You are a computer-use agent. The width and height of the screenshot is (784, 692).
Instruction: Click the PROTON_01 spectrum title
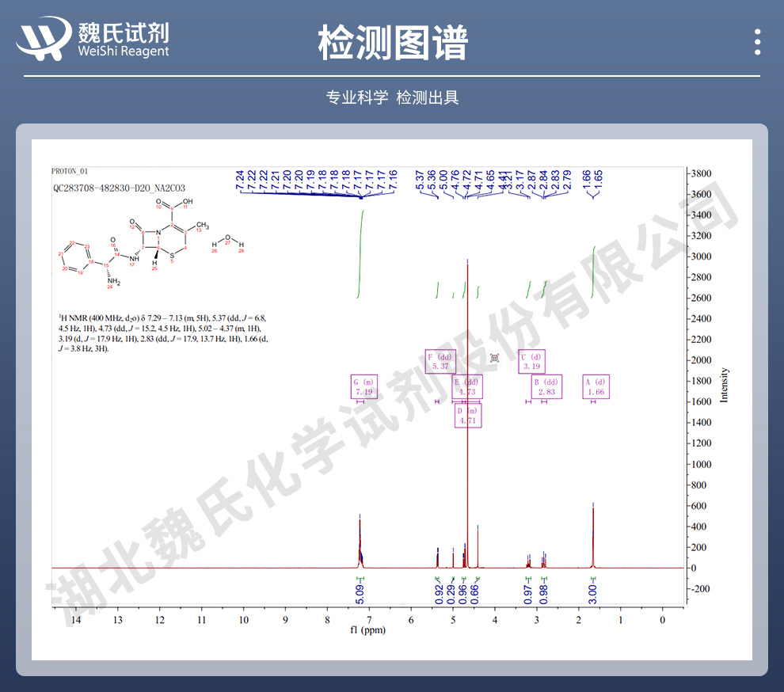(70, 171)
